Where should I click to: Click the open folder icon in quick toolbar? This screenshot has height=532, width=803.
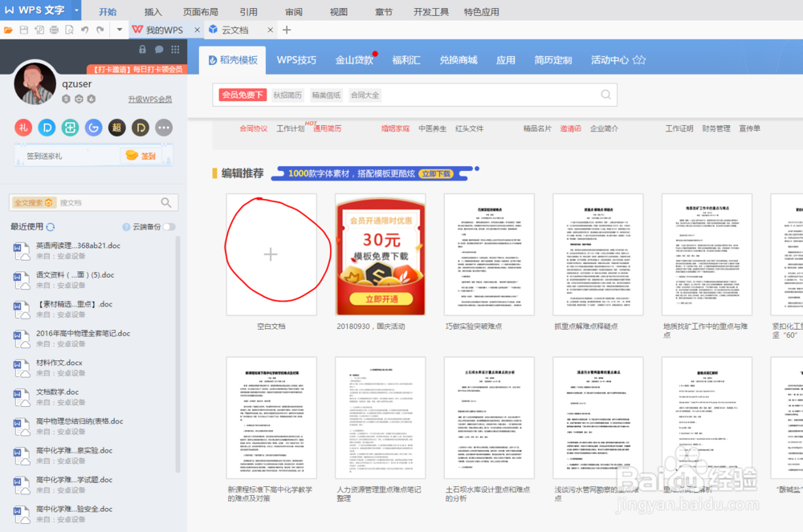pyautogui.click(x=8, y=30)
